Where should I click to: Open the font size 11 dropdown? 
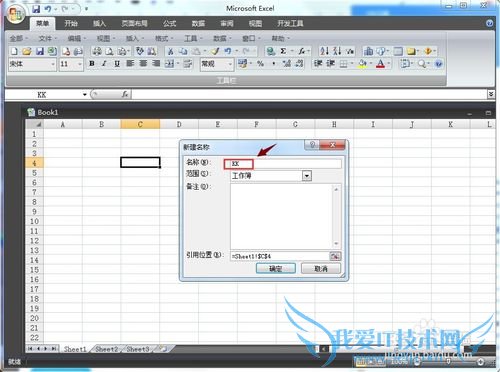pyautogui.click(x=80, y=64)
